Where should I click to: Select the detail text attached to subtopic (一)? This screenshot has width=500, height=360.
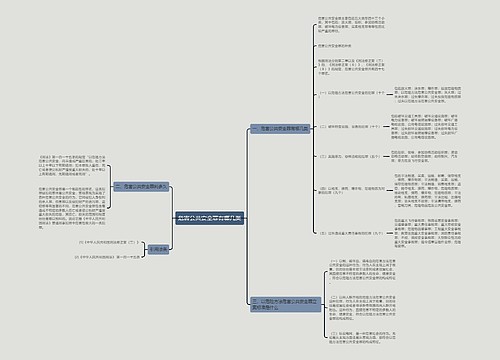click(x=428, y=94)
